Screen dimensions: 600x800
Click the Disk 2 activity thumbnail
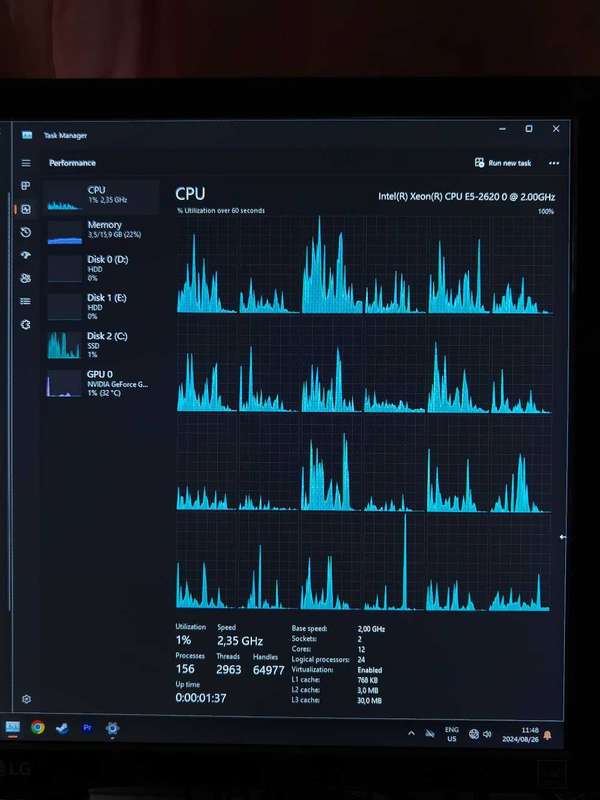65,345
